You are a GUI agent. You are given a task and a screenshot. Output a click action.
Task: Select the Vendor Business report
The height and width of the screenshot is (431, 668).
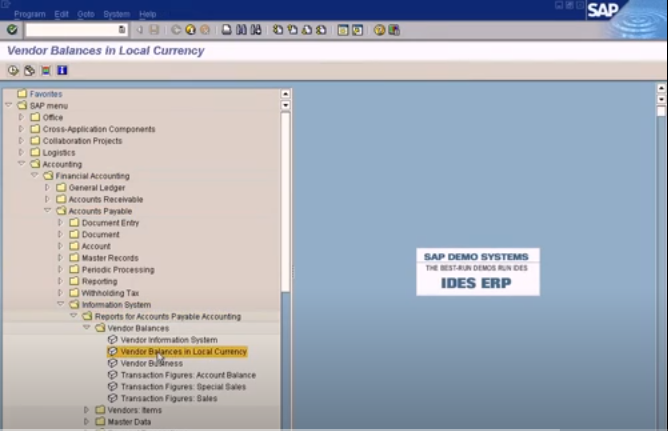(x=152, y=363)
